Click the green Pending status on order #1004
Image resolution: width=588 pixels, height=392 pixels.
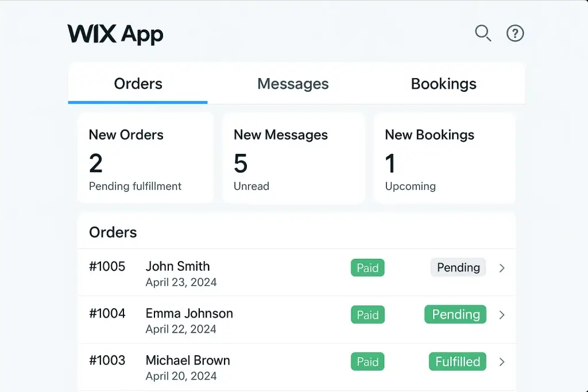pyautogui.click(x=455, y=314)
